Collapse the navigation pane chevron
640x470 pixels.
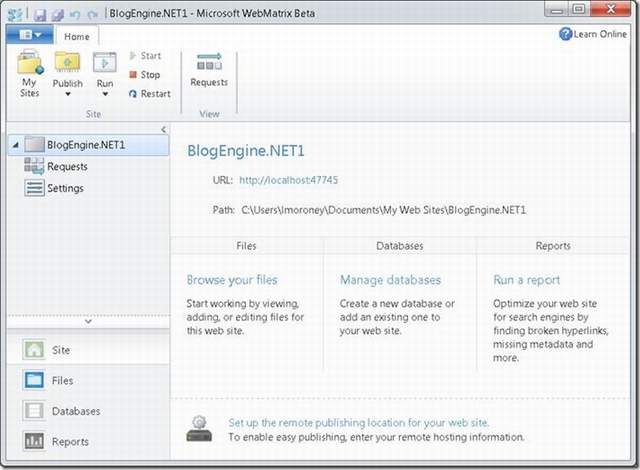163,130
